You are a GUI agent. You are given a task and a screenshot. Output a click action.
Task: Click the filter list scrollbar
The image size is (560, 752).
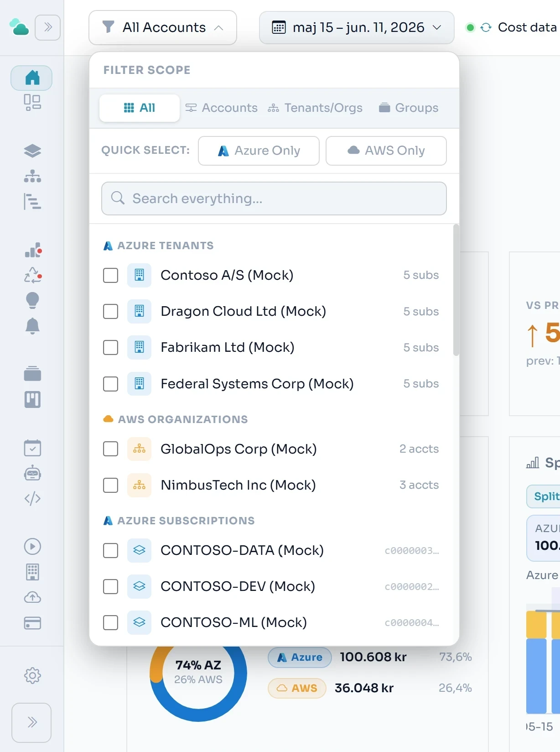pos(456,290)
